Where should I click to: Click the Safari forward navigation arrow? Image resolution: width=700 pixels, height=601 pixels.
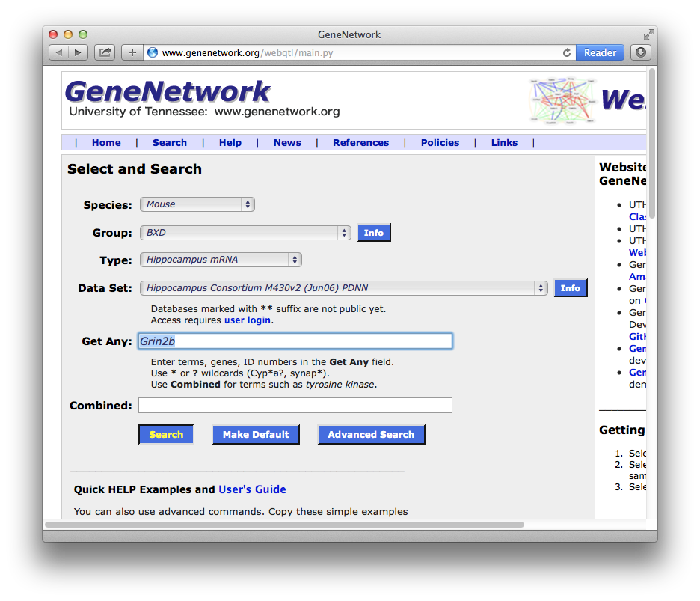point(79,52)
